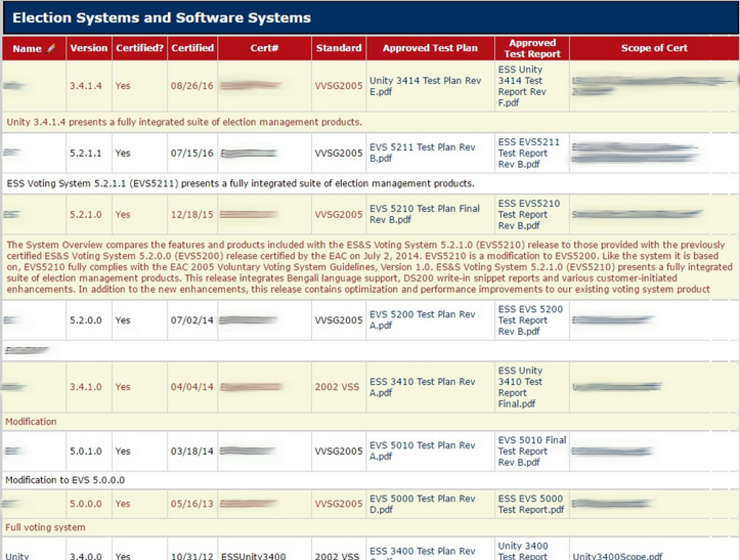Open EVS 5010 Final Test Report Rev B.pdf
The width and height of the screenshot is (740, 560).
click(532, 451)
